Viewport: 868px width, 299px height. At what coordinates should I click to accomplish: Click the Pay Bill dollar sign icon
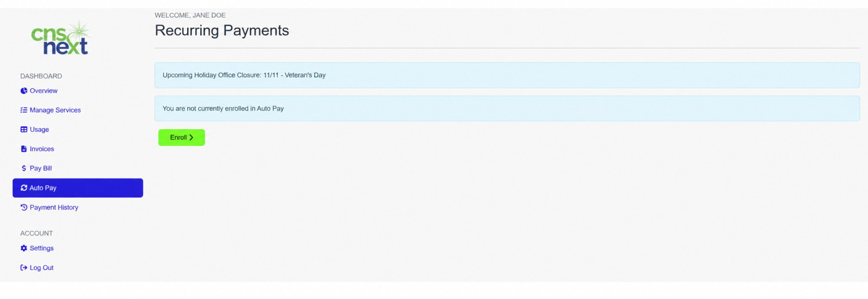tap(24, 168)
